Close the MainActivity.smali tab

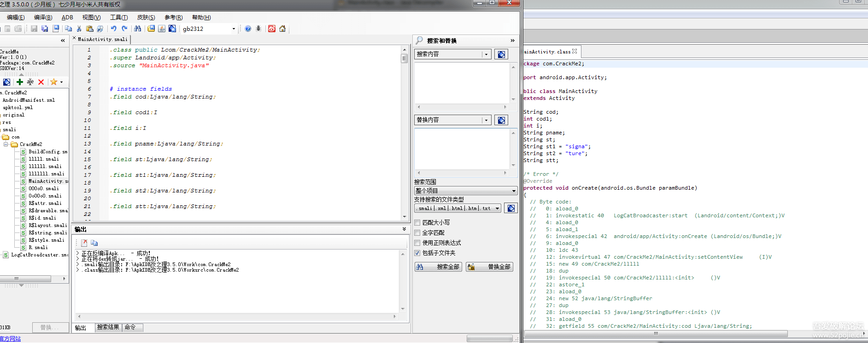75,39
